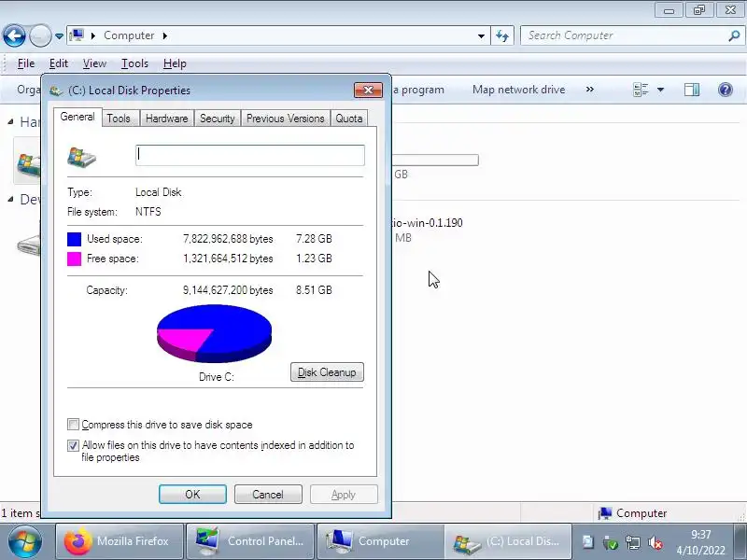The width and height of the screenshot is (747, 560).
Task: Switch to the Tools tab
Action: pos(119,119)
